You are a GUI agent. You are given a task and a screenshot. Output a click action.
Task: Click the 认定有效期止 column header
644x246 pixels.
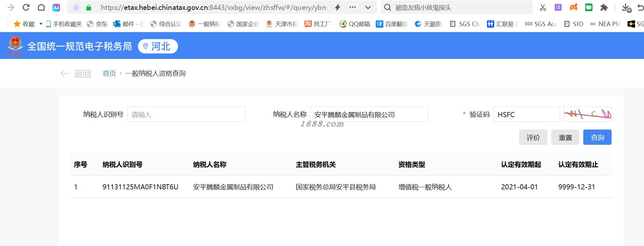point(578,165)
